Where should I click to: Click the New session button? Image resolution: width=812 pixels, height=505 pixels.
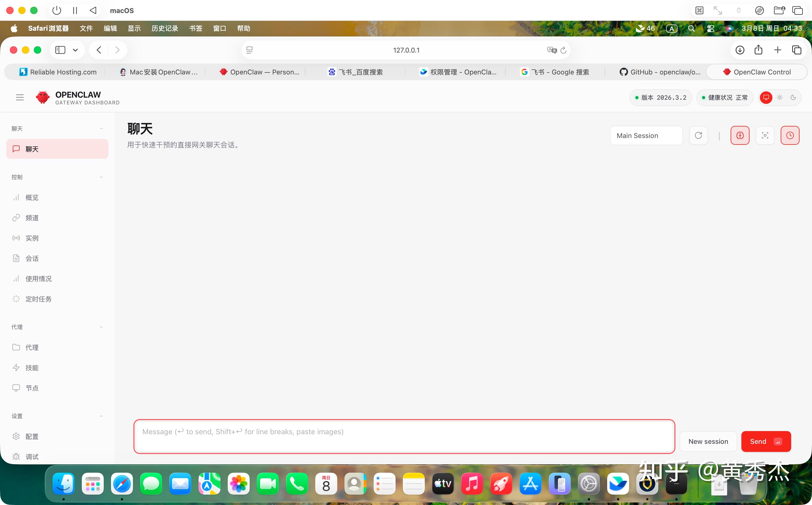pos(708,441)
